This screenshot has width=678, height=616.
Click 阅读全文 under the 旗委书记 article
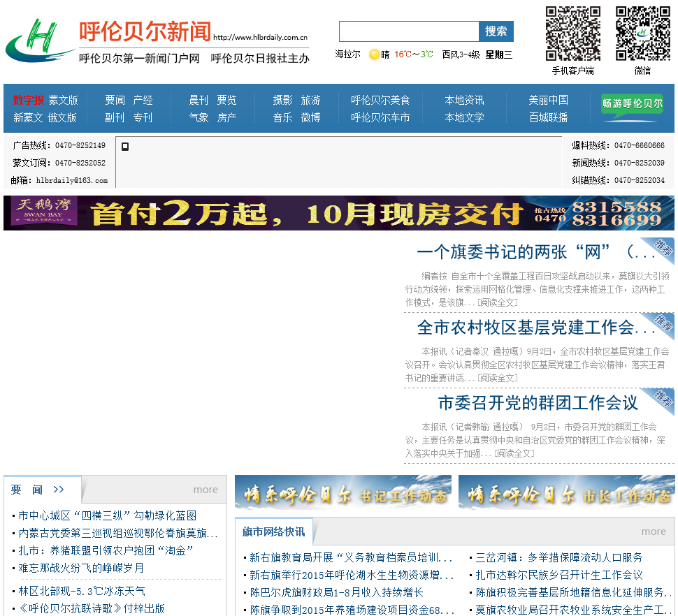click(x=497, y=303)
